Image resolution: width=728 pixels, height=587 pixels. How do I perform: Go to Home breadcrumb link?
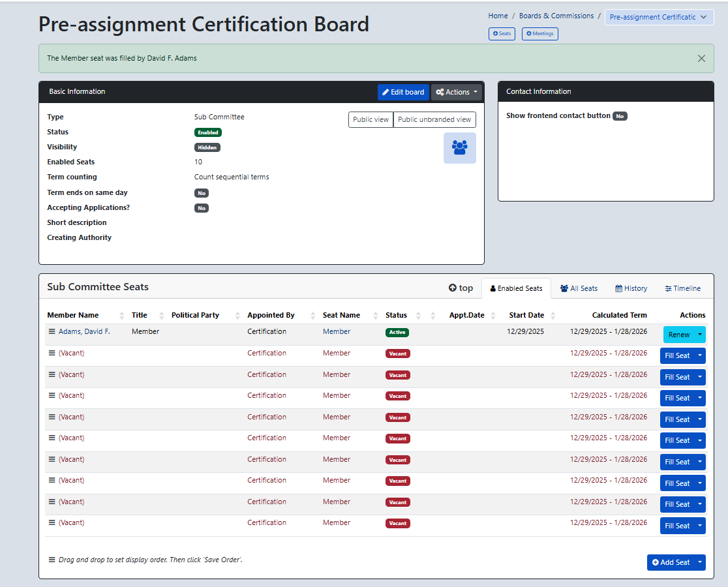tap(498, 16)
